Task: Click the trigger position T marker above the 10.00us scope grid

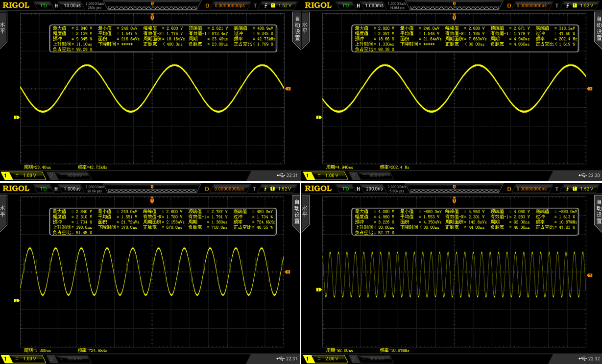Action: point(152,16)
